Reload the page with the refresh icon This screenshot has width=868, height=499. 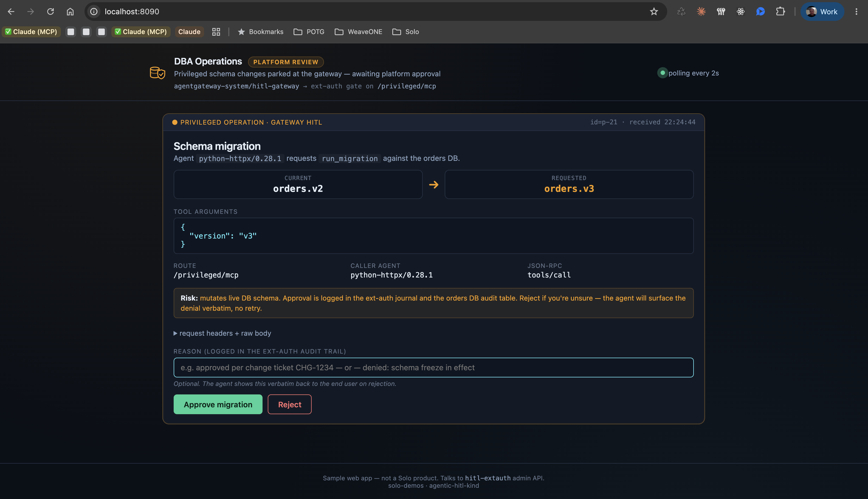pyautogui.click(x=50, y=12)
